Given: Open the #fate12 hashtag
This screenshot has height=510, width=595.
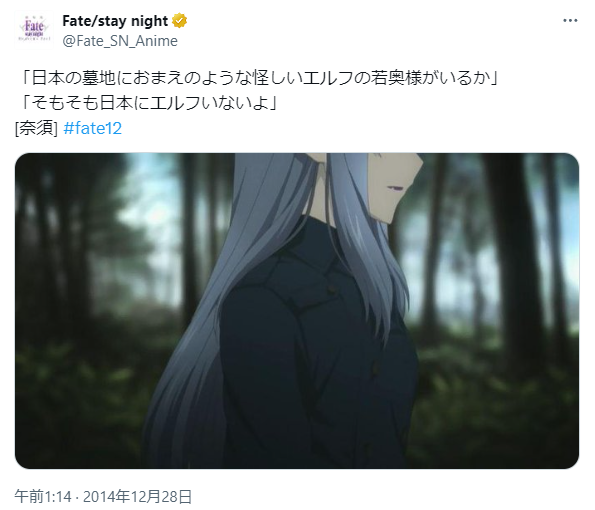Looking at the screenshot, I should pos(93,128).
